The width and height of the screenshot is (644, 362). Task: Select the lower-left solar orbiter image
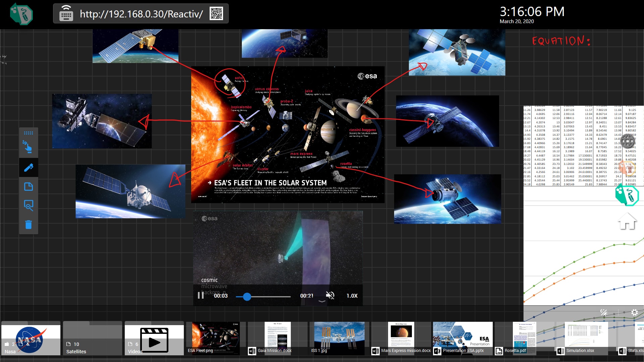point(130,191)
